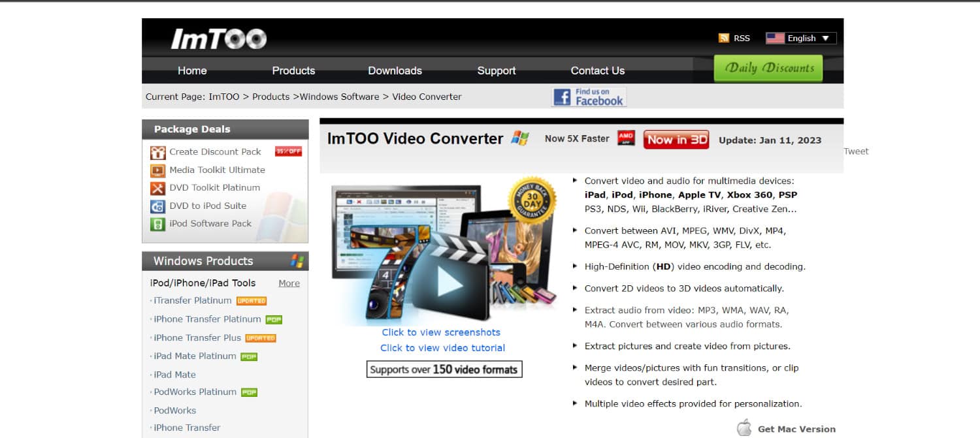Open the English language dropdown

coord(801,38)
